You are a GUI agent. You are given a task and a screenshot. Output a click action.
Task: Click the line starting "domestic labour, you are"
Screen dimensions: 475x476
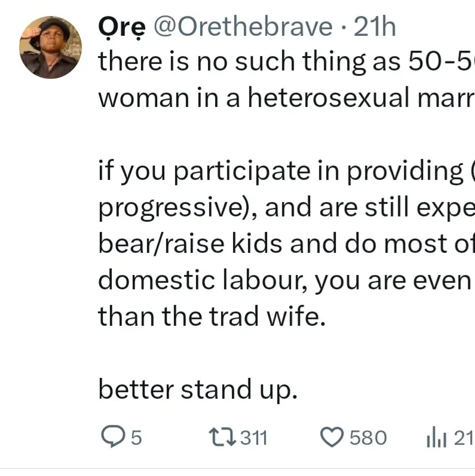pos(286,280)
